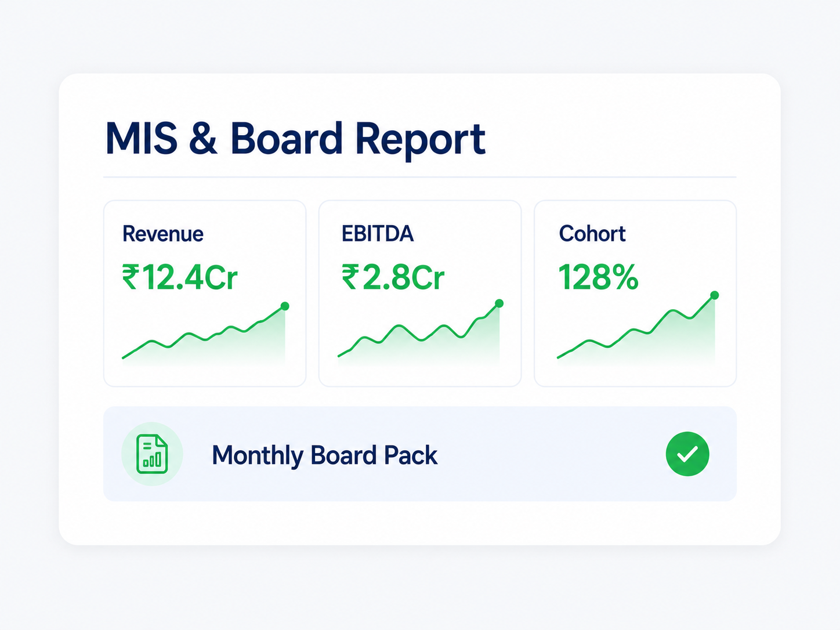840x630 pixels.
Task: Click the Revenue chart endpoint dot
Action: 285,306
